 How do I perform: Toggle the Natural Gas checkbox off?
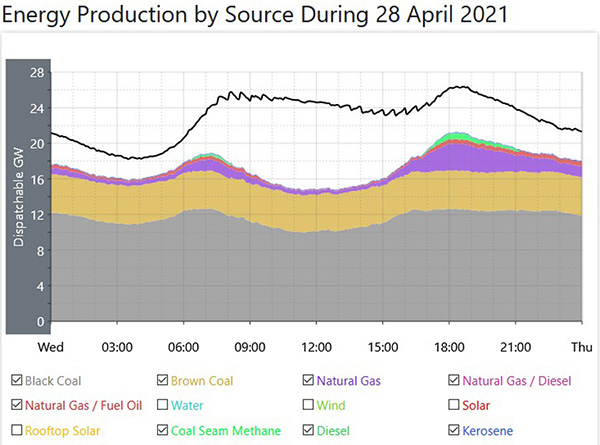(x=309, y=381)
